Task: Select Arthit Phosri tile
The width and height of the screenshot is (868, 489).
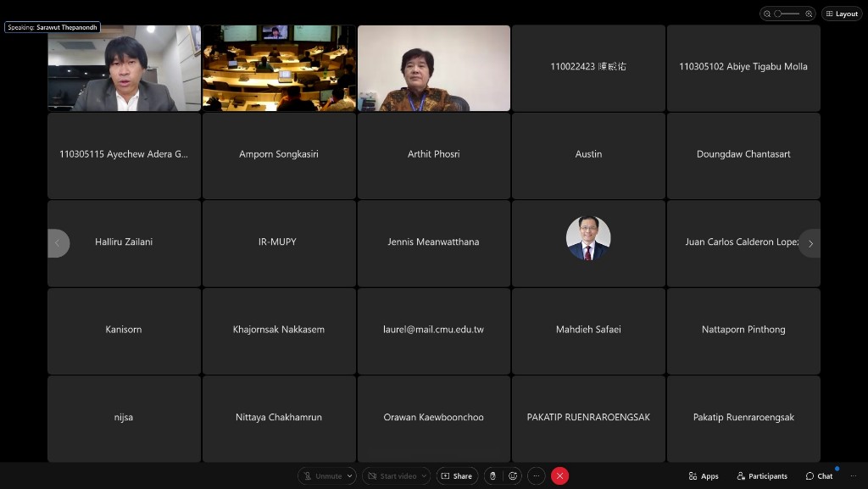Action: click(x=434, y=156)
